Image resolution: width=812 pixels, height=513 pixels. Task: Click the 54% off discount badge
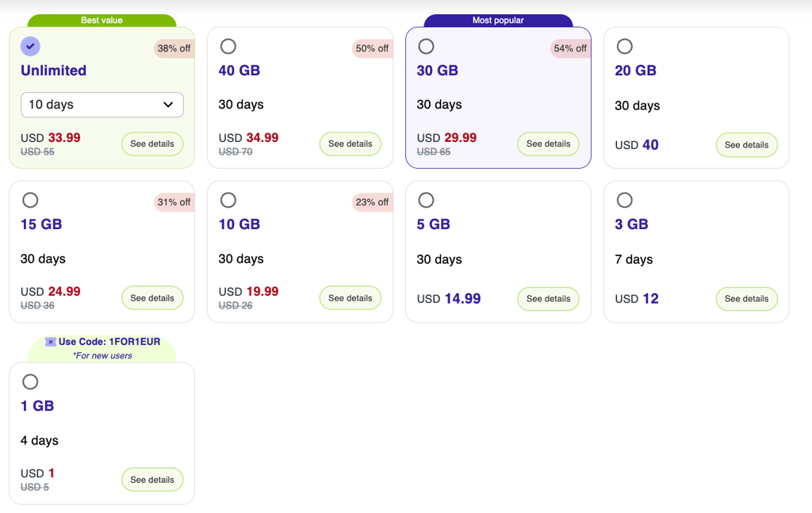tap(570, 48)
